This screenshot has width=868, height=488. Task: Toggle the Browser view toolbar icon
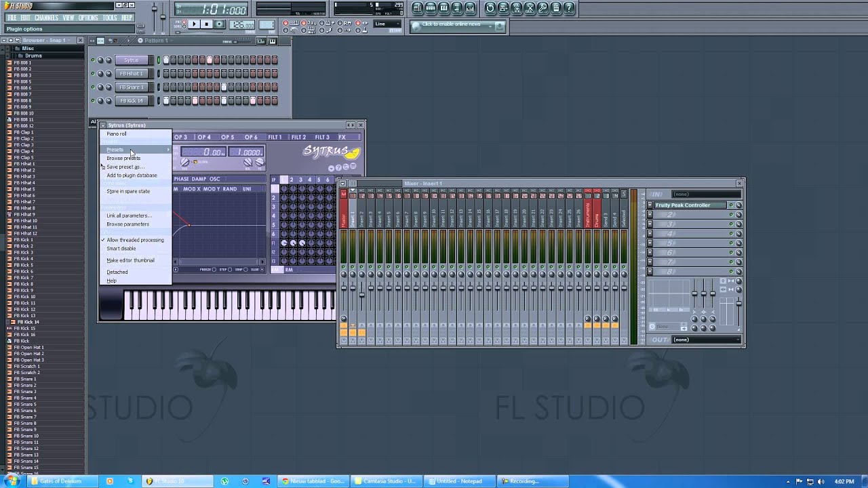(x=457, y=8)
